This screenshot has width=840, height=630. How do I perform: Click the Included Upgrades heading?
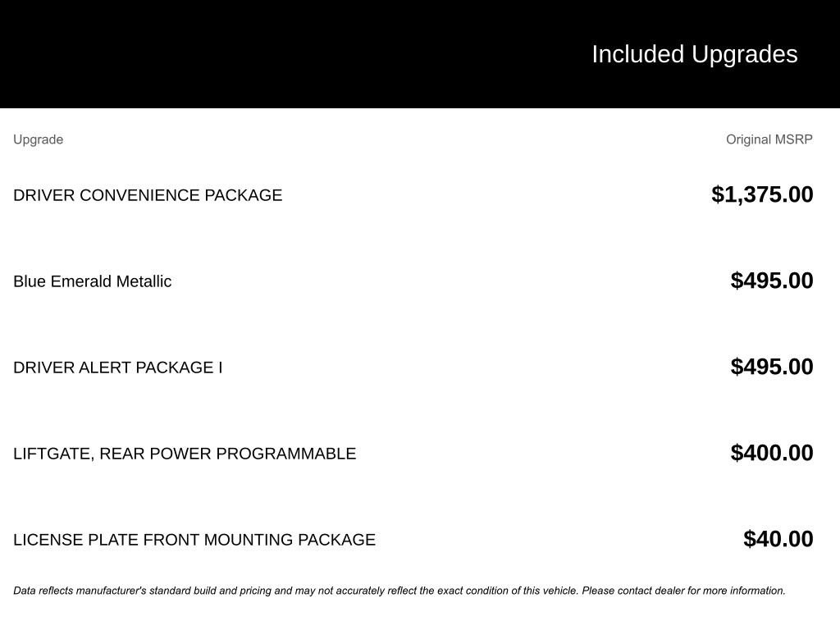694,54
